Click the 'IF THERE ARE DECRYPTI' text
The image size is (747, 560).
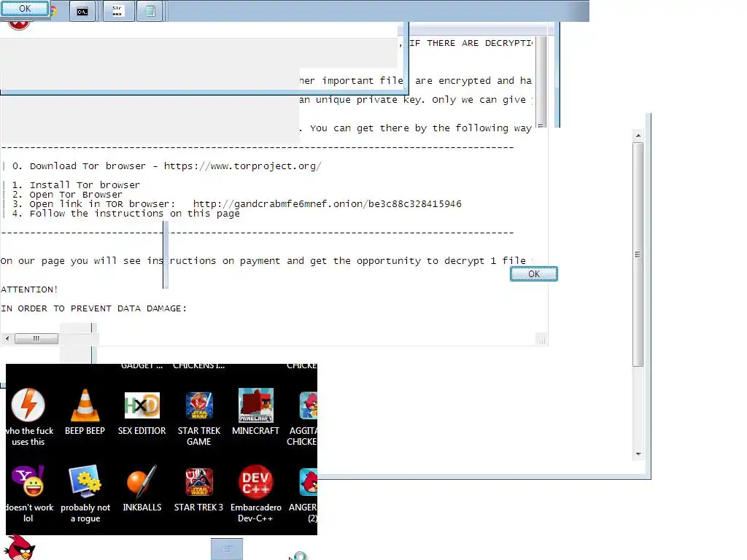pos(471,43)
